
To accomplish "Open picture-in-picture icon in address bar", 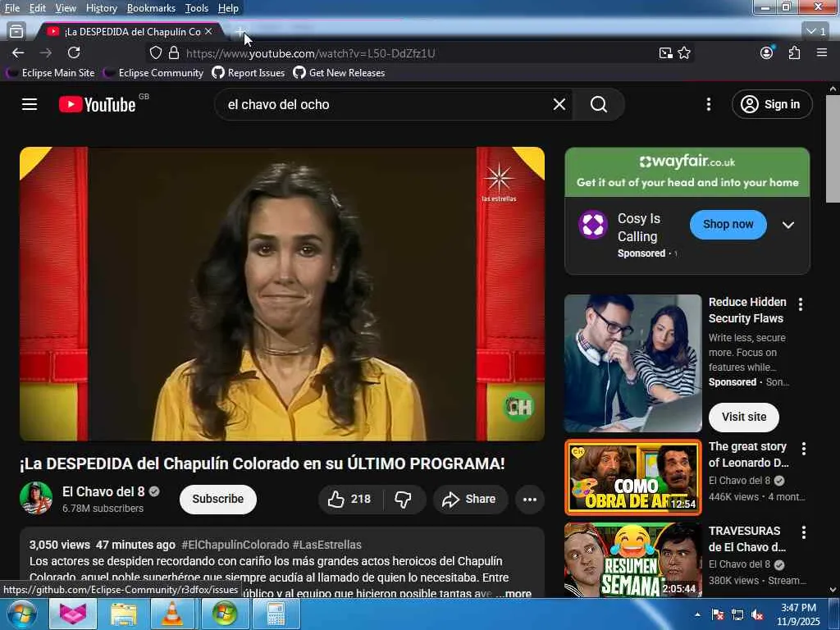I will pos(665,52).
